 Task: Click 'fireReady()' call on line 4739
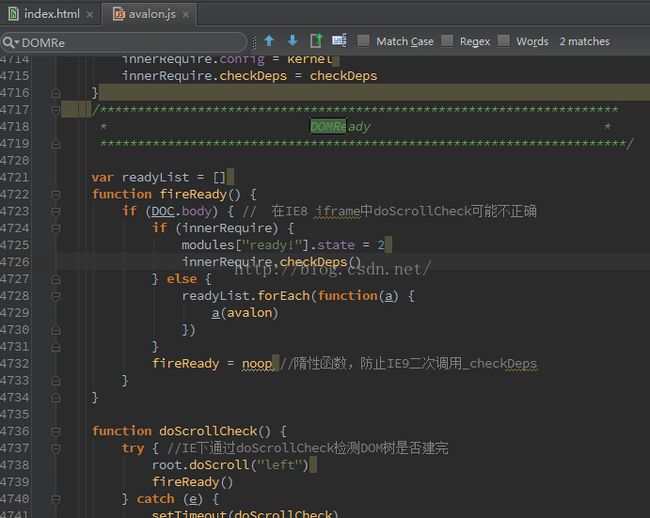click(192, 482)
